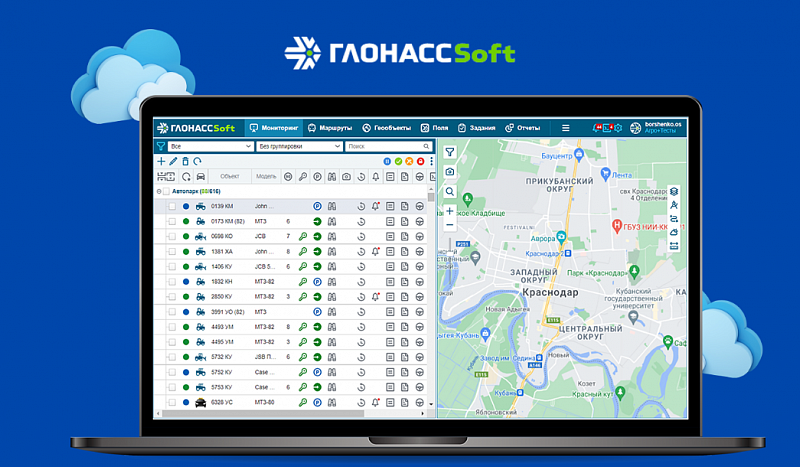
Task: Click the Лента marker on the map
Action: click(x=606, y=173)
